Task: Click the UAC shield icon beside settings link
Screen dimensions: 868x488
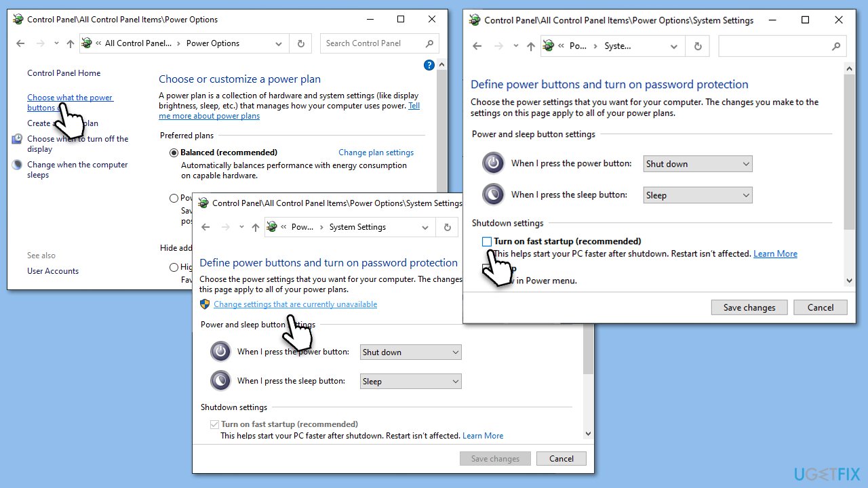Action: tap(205, 304)
